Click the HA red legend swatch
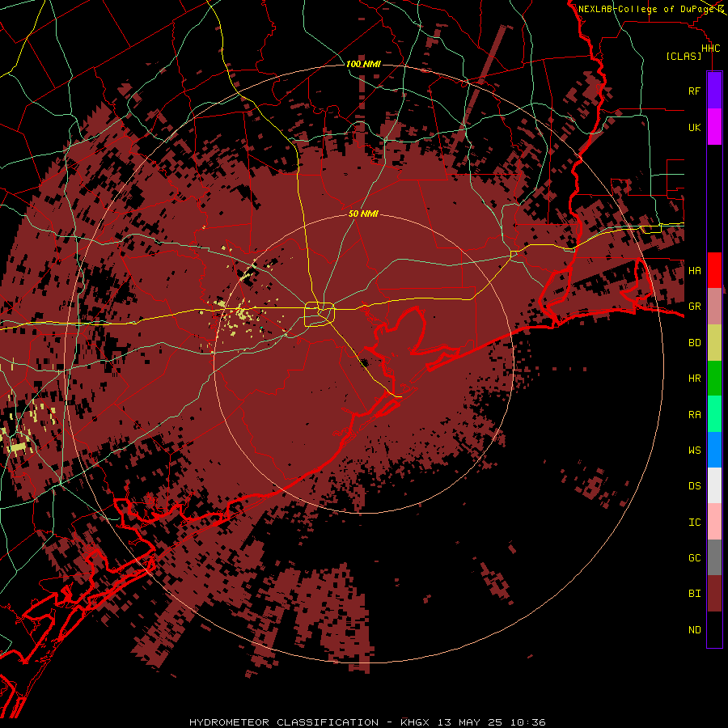This screenshot has width=728, height=728. [x=714, y=270]
